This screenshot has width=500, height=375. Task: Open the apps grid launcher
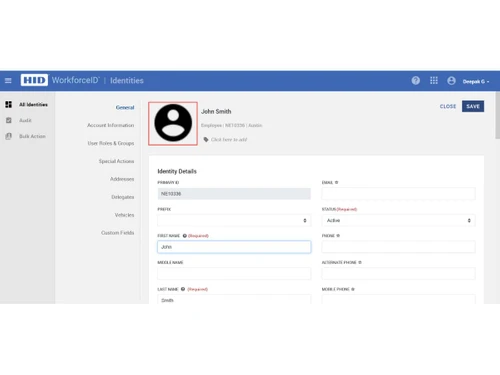(x=434, y=80)
